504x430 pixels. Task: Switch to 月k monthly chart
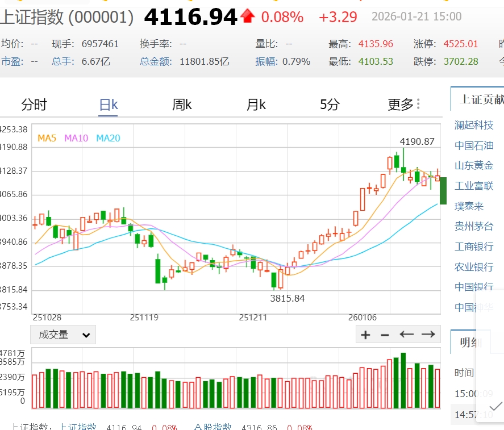256,105
